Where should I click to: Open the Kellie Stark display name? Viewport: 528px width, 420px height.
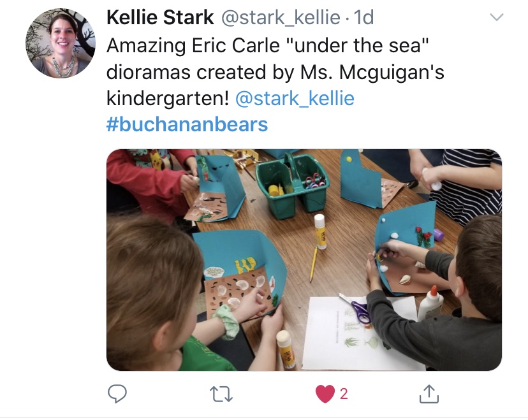[160, 17]
